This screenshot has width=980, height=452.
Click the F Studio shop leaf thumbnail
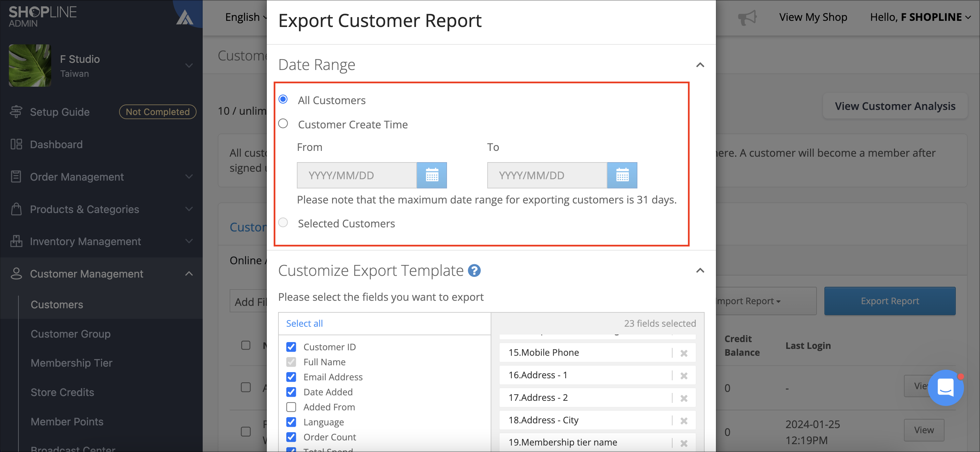coord(30,66)
